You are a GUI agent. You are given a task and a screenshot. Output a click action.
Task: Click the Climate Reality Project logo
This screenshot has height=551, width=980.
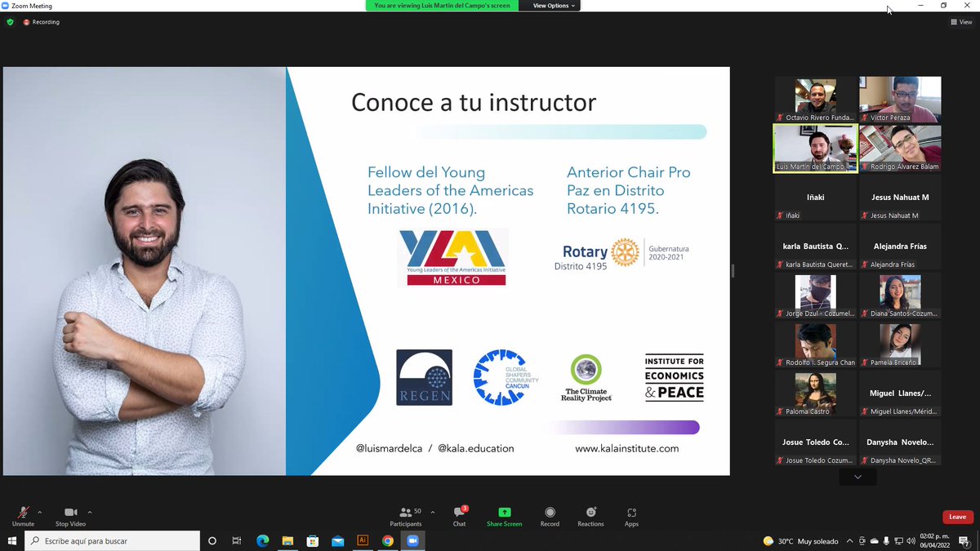click(586, 378)
